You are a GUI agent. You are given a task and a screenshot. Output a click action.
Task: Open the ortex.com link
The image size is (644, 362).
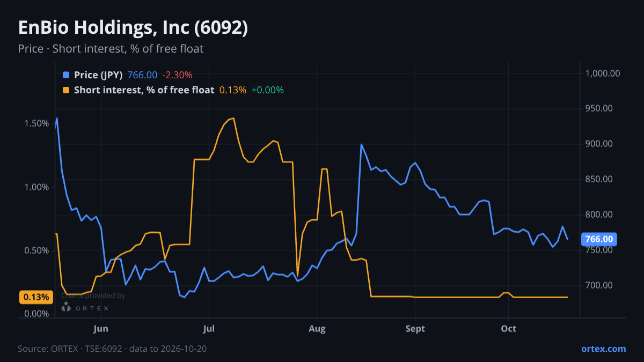[x=603, y=349]
